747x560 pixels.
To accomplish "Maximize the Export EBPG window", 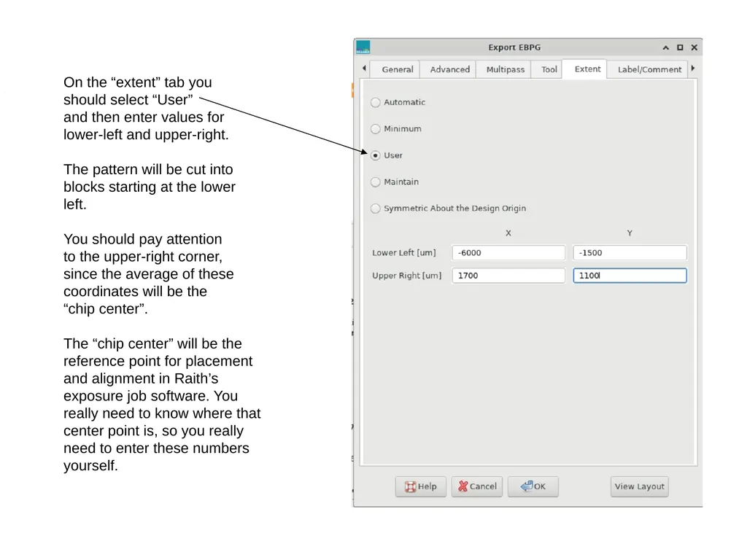I will 680,47.
